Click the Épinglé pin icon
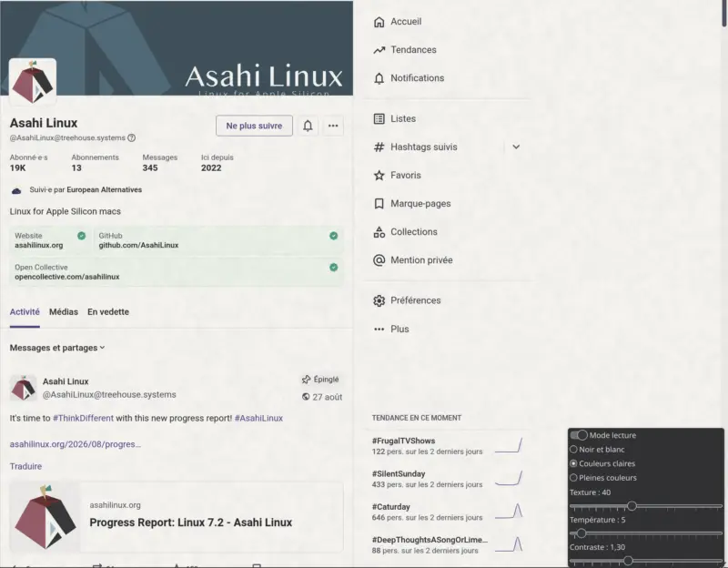 (306, 380)
